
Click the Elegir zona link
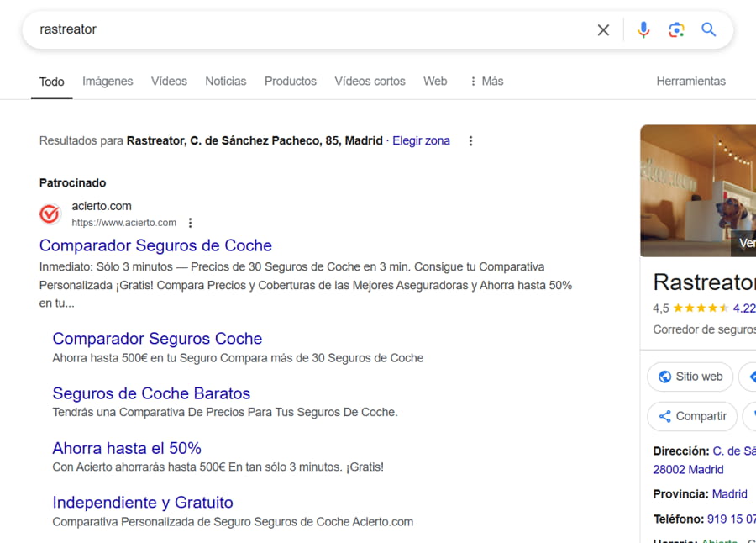(421, 140)
